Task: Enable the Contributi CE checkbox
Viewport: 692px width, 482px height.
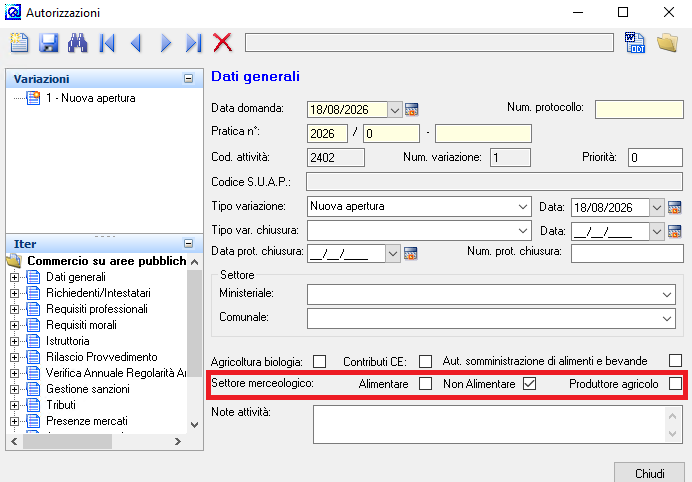Action: pyautogui.click(x=425, y=362)
